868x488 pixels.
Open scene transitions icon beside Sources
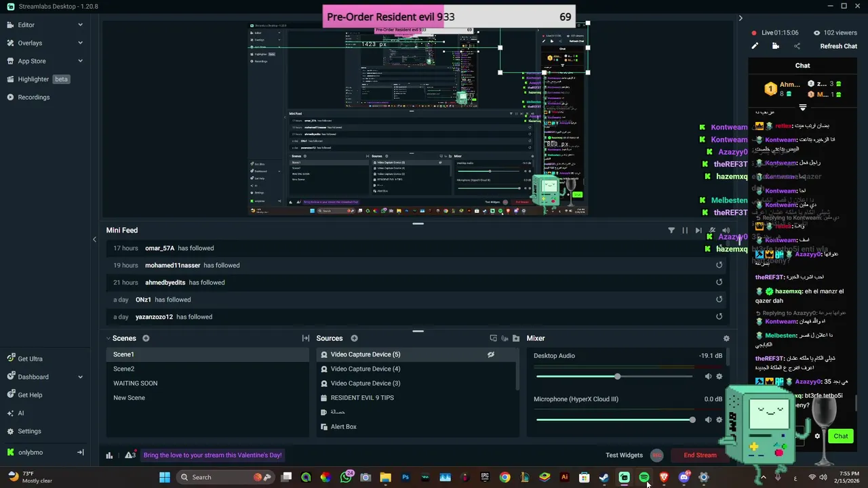tap(306, 338)
